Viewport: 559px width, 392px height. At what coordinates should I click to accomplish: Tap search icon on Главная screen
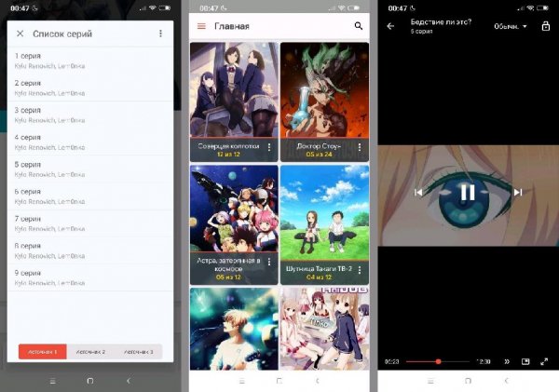point(359,26)
